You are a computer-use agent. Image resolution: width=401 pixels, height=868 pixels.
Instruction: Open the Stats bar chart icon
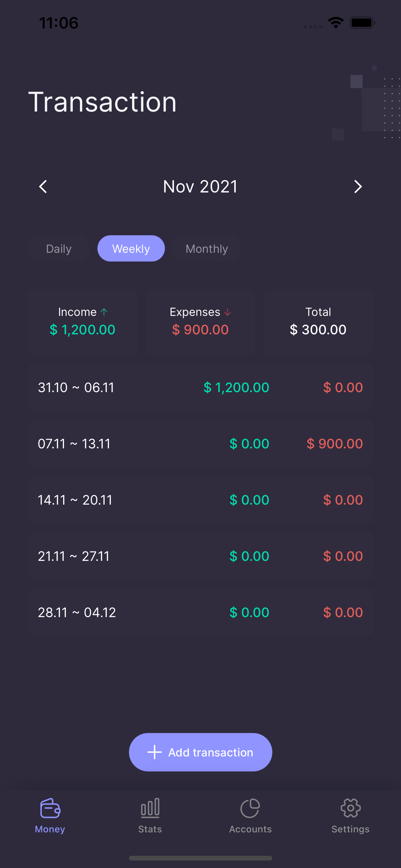(x=150, y=808)
